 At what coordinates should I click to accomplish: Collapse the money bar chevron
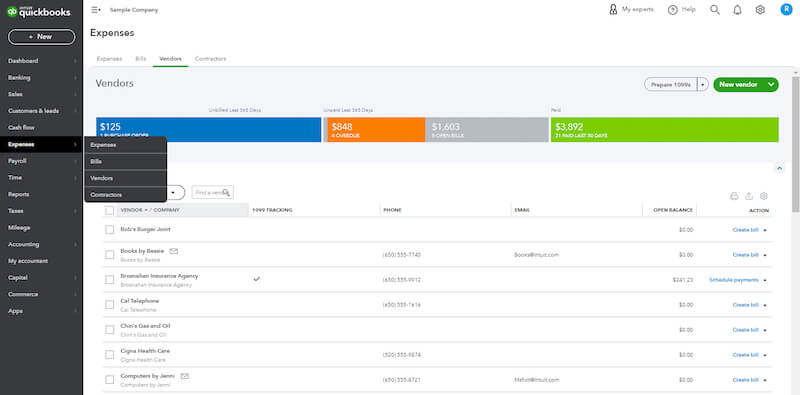coord(779,168)
